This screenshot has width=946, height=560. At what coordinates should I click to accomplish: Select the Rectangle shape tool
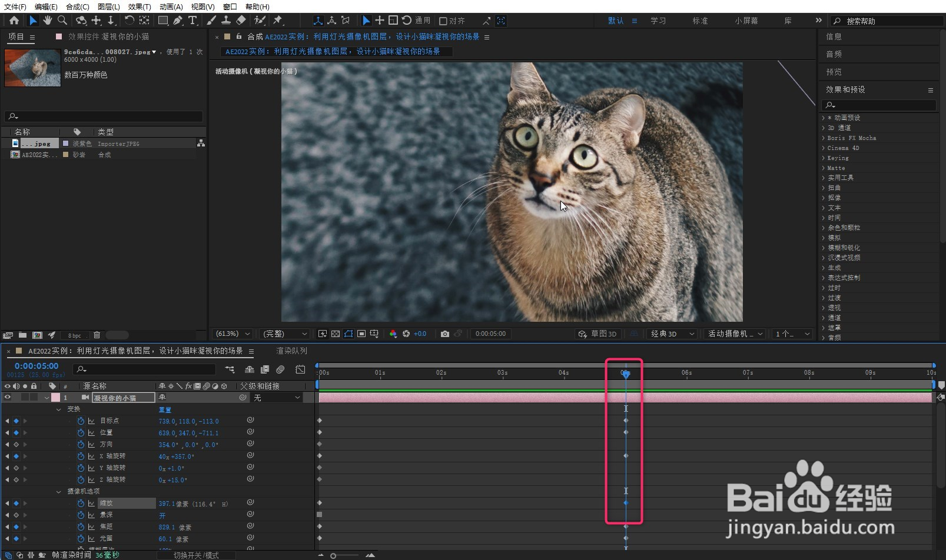pos(163,21)
